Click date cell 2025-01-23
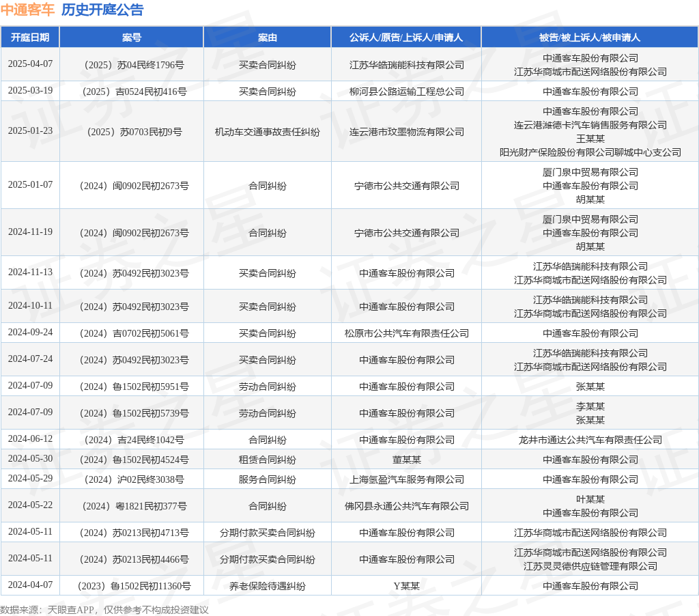 point(30,130)
